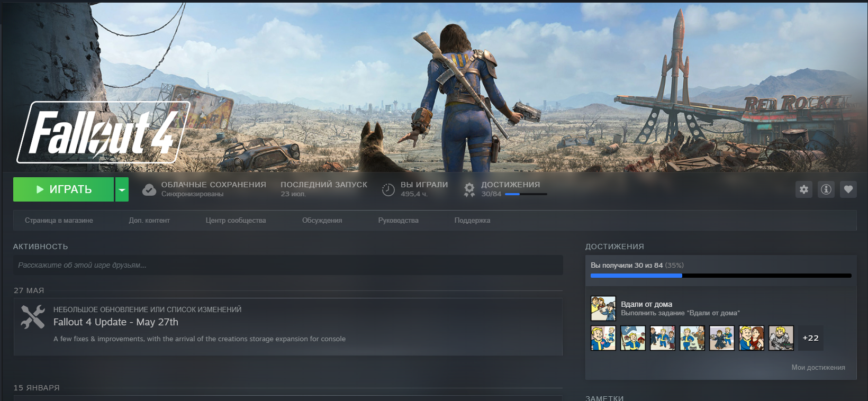The height and width of the screenshot is (401, 868).
Task: Open the 'Вдали от дома' achievement icon
Action: pyautogui.click(x=603, y=308)
